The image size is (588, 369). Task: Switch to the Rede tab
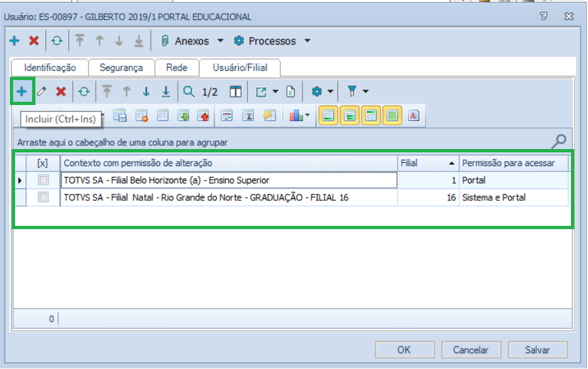click(x=177, y=68)
